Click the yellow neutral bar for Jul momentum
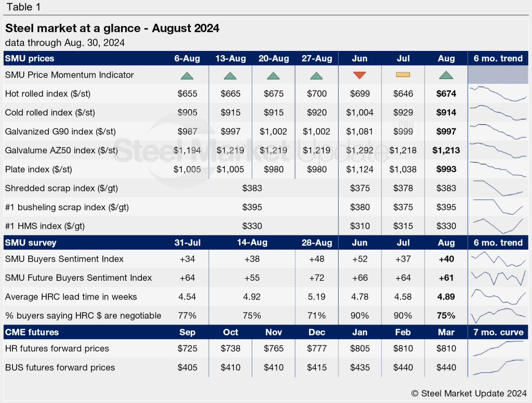 pos(403,75)
